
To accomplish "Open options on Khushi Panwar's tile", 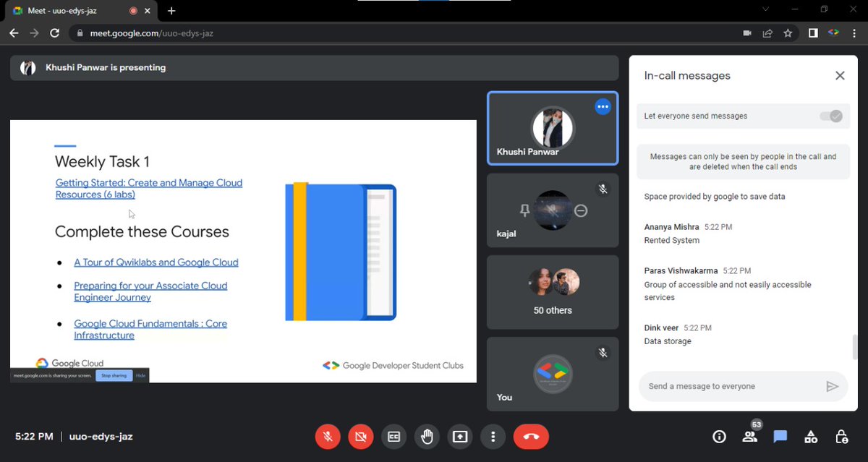I will [603, 106].
